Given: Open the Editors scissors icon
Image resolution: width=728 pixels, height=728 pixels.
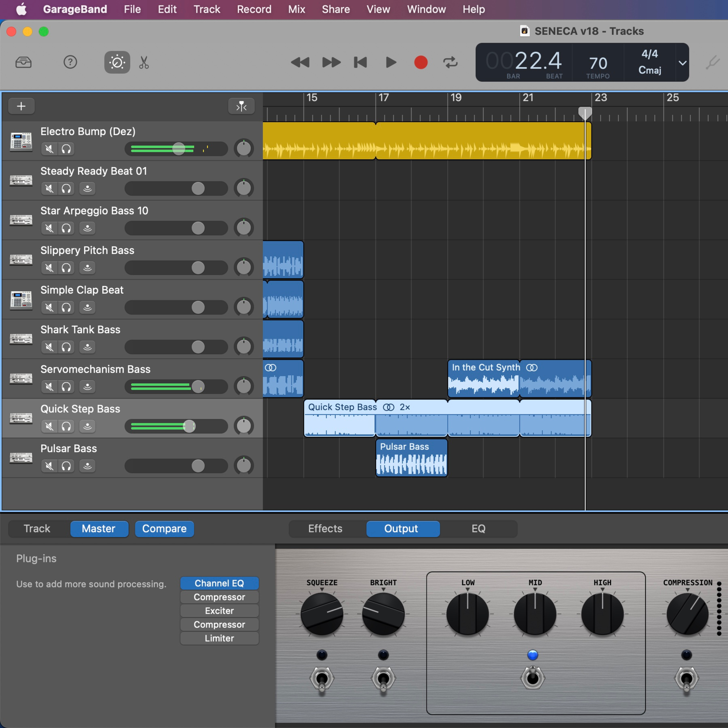Looking at the screenshot, I should click(144, 62).
